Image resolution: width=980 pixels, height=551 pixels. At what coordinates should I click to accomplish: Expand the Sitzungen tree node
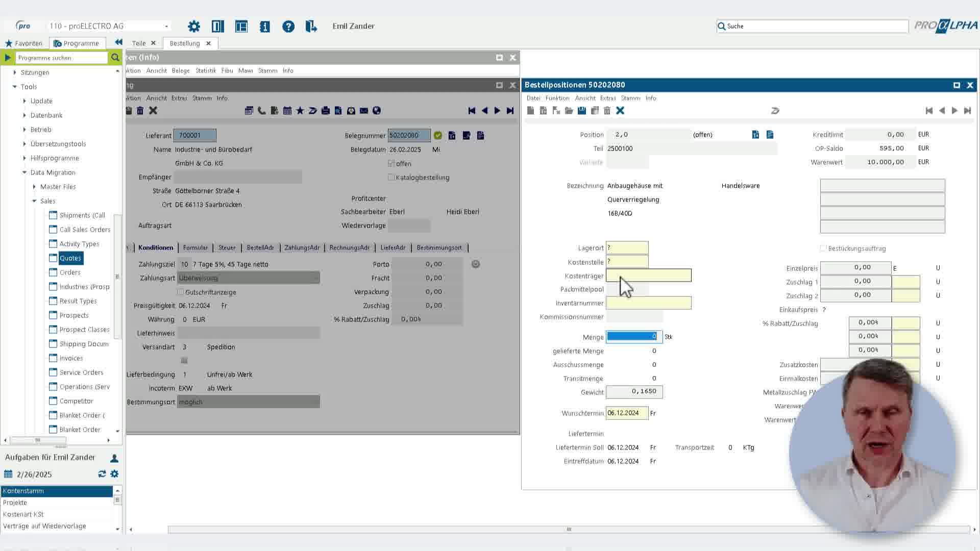coord(14,72)
